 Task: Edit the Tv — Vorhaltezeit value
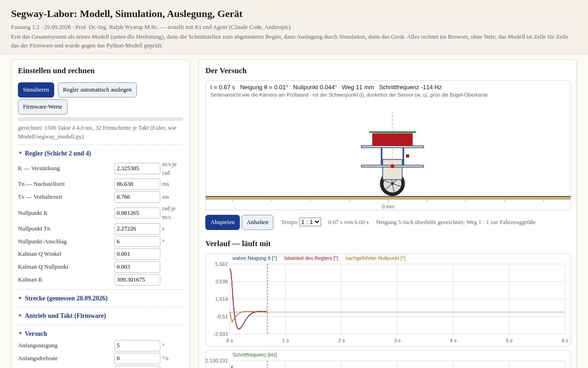(x=137, y=197)
